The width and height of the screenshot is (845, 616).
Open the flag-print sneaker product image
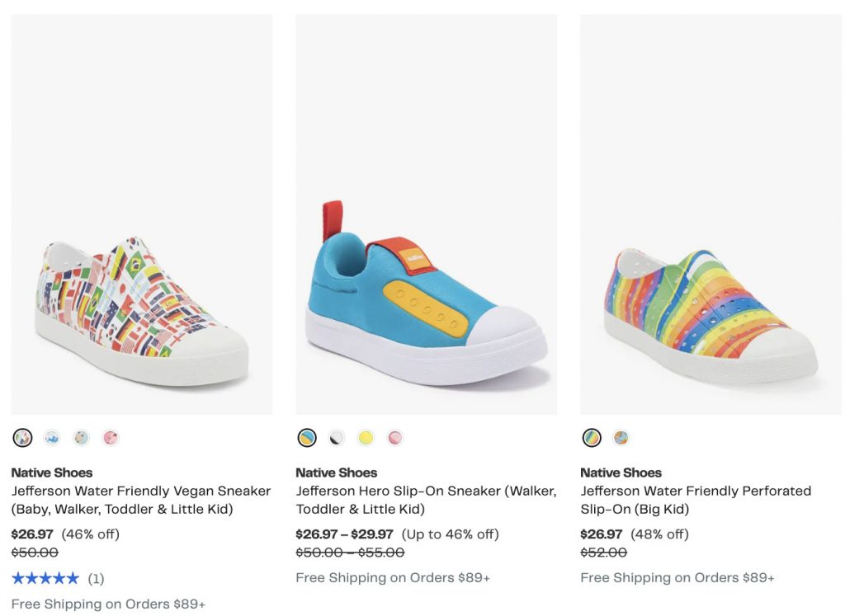click(141, 214)
